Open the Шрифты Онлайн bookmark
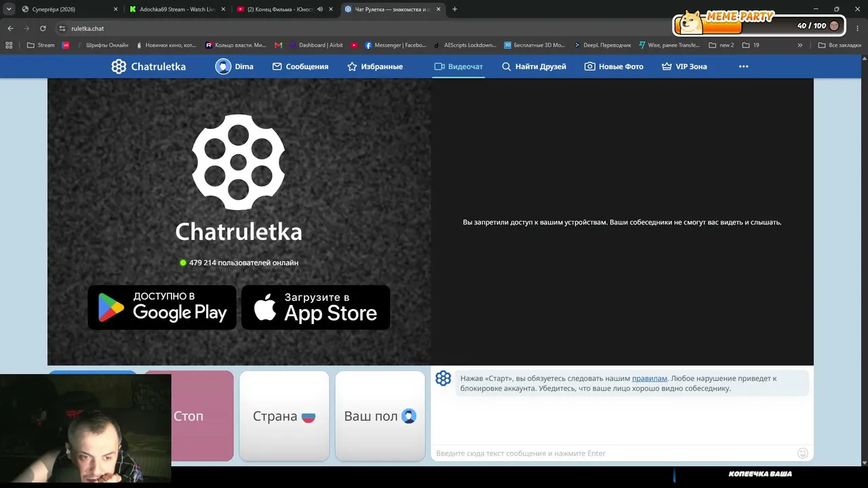This screenshot has height=488, width=868. 102,45
